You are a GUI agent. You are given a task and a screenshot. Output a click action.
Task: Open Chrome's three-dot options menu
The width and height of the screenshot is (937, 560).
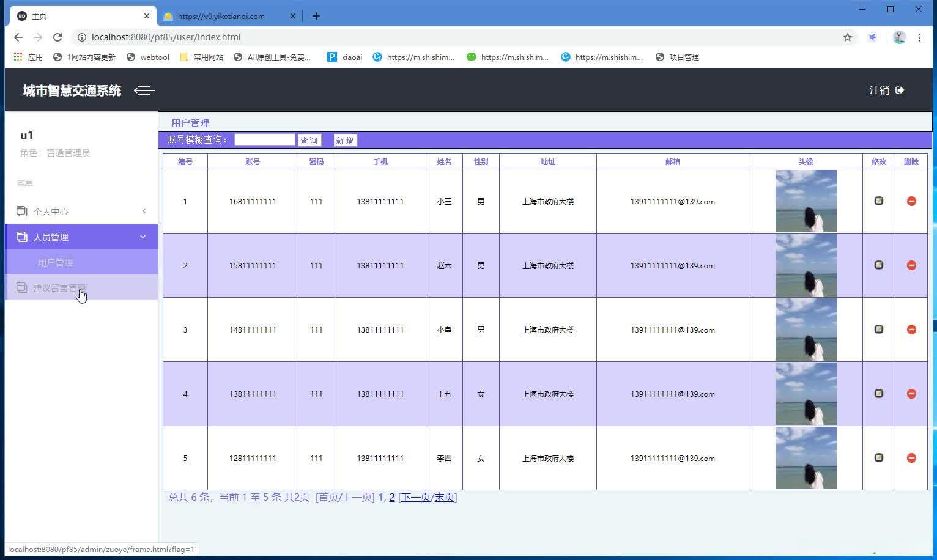[920, 37]
